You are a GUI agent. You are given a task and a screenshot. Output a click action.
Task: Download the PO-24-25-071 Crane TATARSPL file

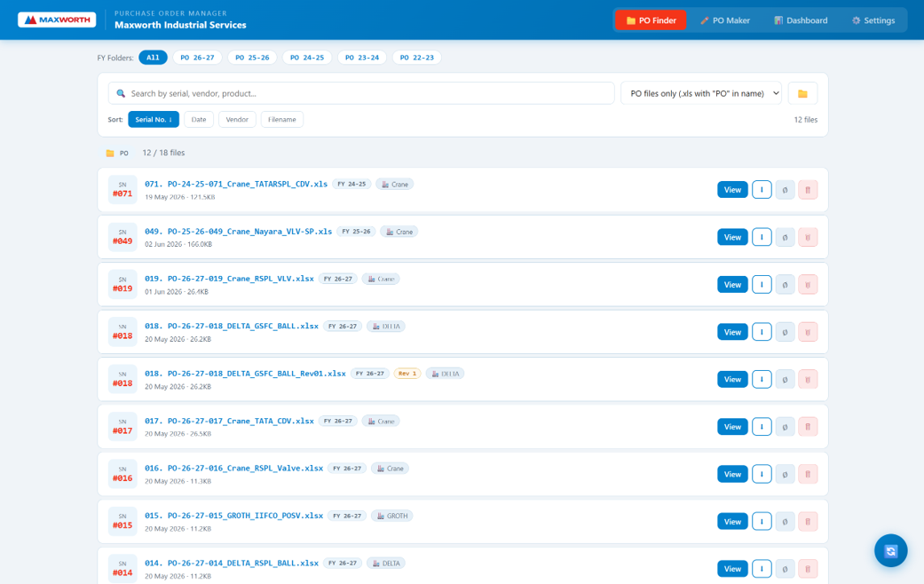point(762,190)
